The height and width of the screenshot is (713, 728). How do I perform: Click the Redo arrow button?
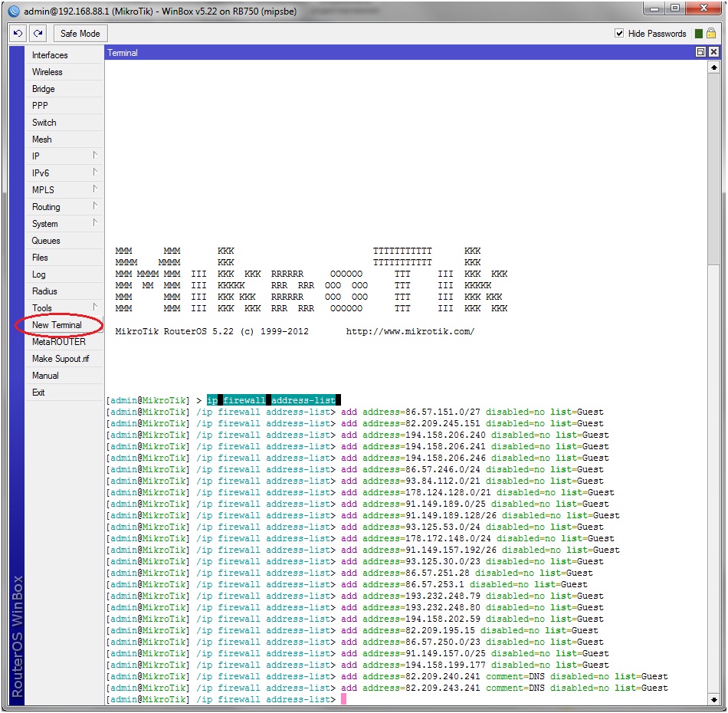tap(38, 34)
